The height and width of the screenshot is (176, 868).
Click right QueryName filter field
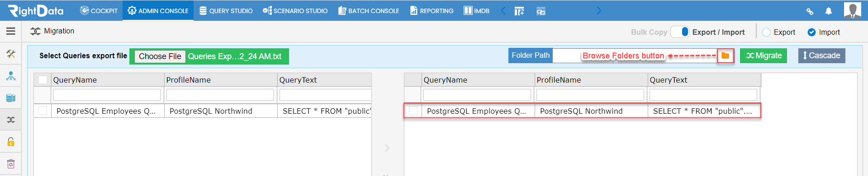pyautogui.click(x=477, y=95)
